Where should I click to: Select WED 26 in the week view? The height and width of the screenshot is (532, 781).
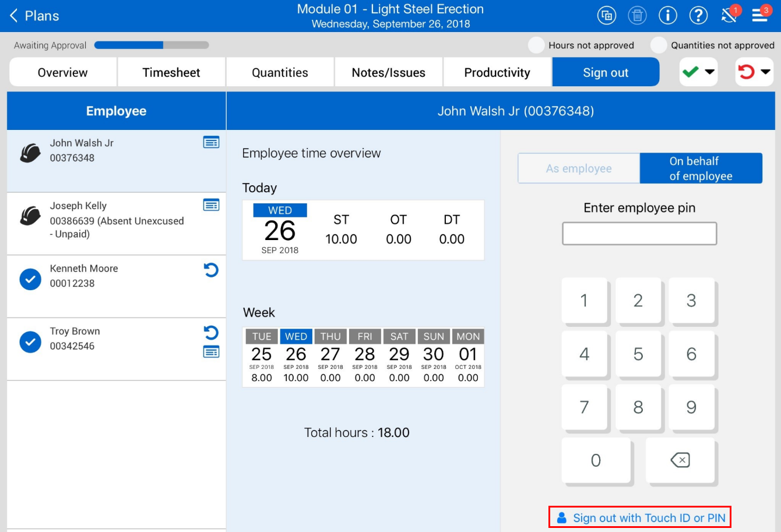coord(296,357)
